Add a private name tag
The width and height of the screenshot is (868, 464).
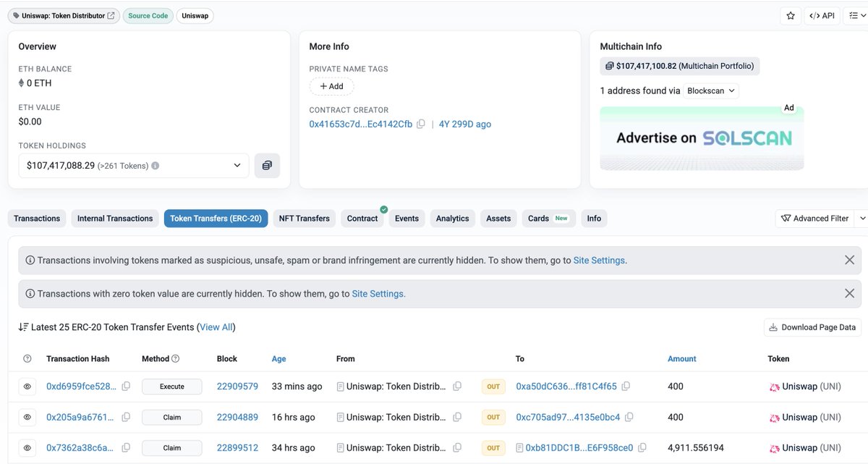click(x=331, y=86)
